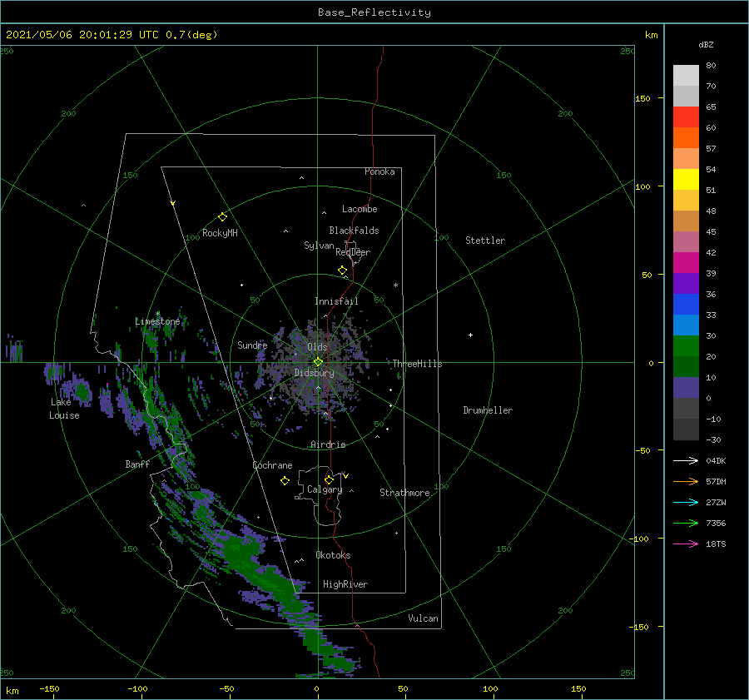749x700 pixels.
Task: Select the light gray swatch between 80 and 70
Action: [x=686, y=76]
